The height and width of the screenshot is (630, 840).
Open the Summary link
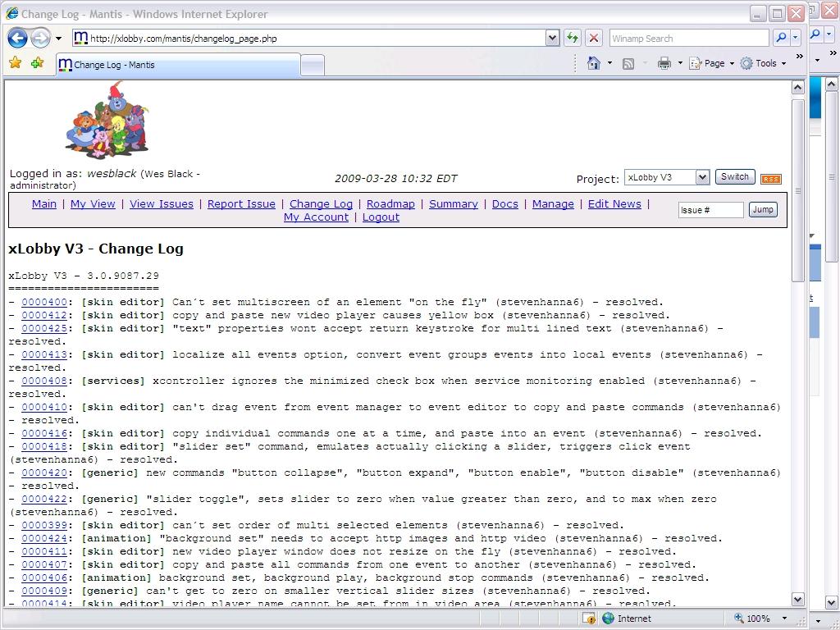(453, 204)
